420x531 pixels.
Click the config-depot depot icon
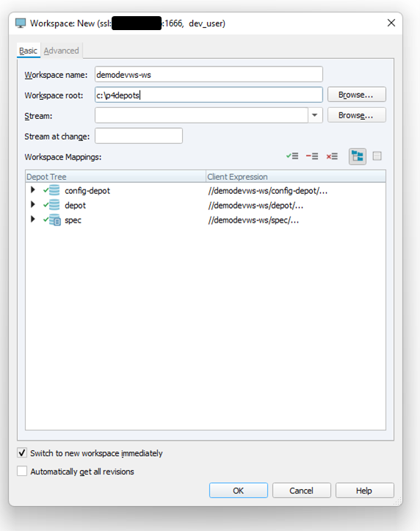(x=54, y=190)
